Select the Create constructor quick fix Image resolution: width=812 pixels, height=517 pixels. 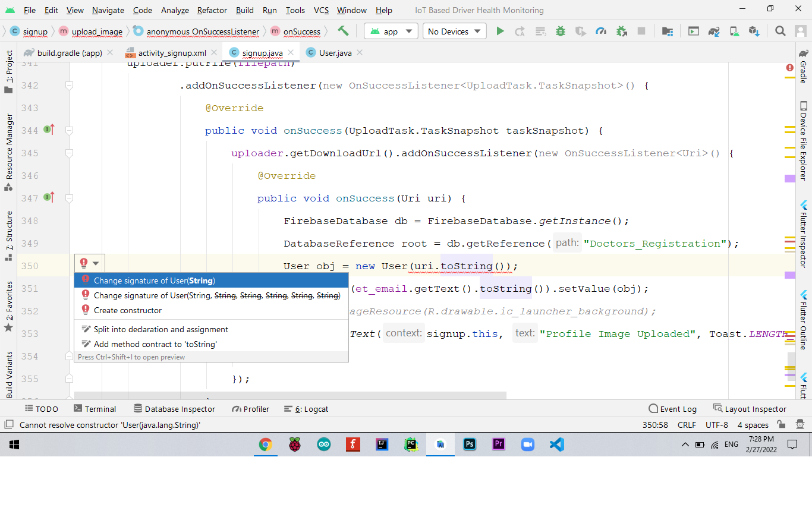(x=211, y=310)
